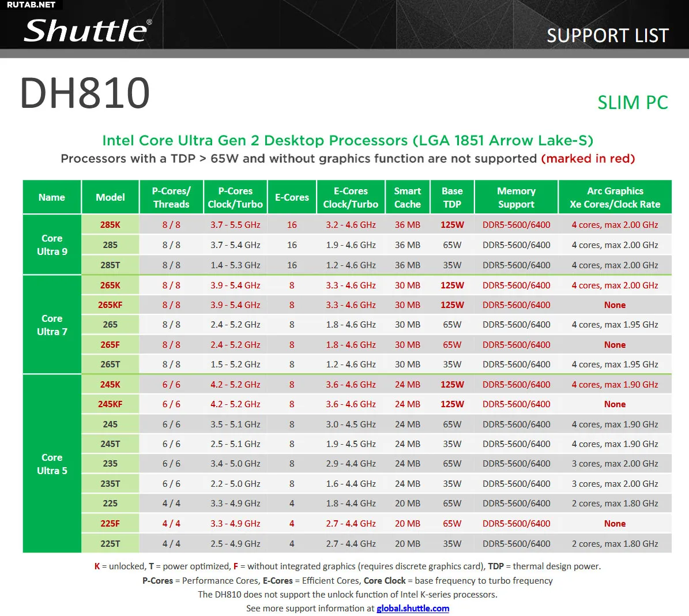
Task: Click the 125W cell in 285K row
Action: (452, 225)
